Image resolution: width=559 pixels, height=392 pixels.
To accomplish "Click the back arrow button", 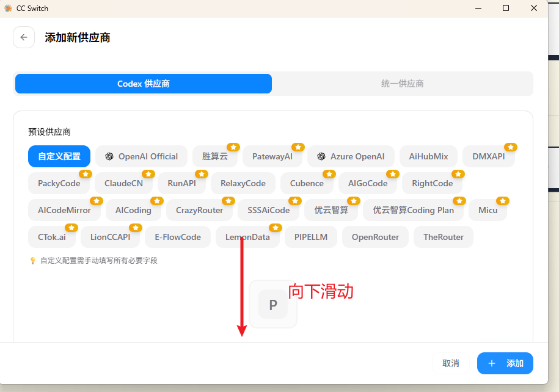I will [x=24, y=37].
